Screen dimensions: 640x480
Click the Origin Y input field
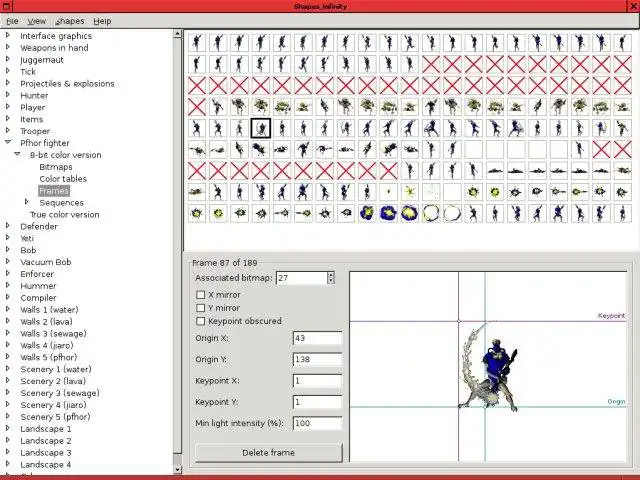[318, 360]
